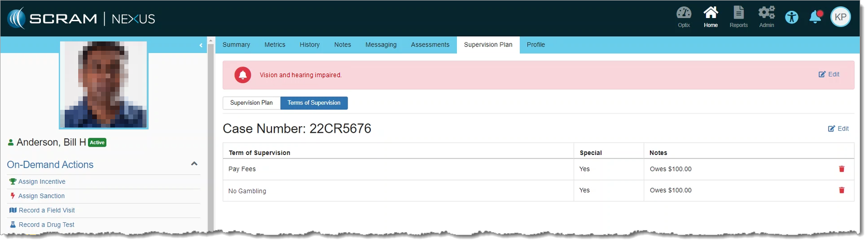Click the Record a Drug Test link
Screen dimensions: 868x243
click(x=46, y=224)
